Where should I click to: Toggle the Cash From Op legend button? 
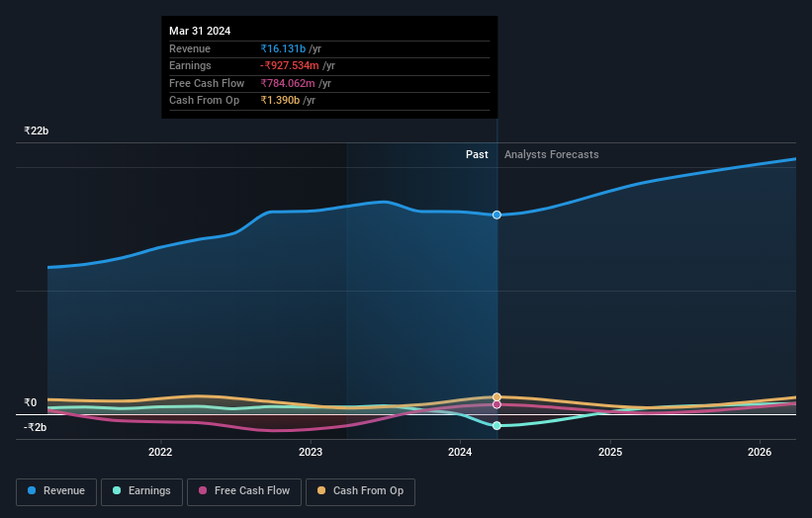click(360, 491)
